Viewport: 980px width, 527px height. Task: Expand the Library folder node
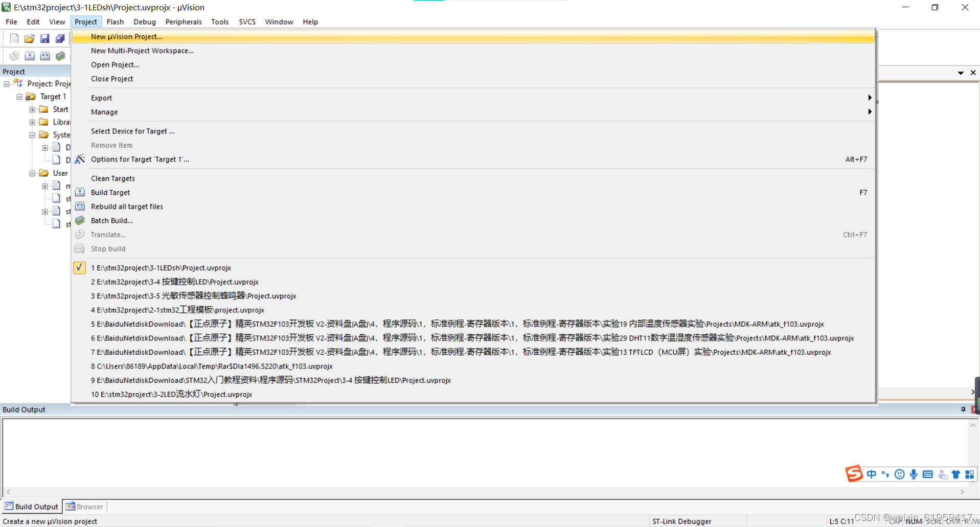click(32, 122)
